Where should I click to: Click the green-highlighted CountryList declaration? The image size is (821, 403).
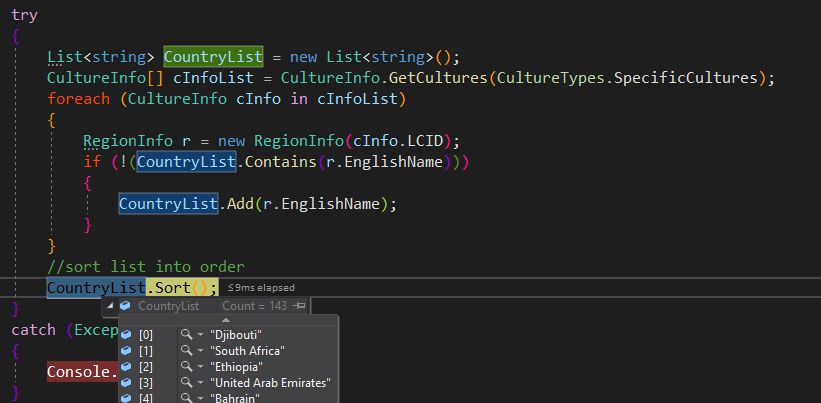pyautogui.click(x=213, y=57)
